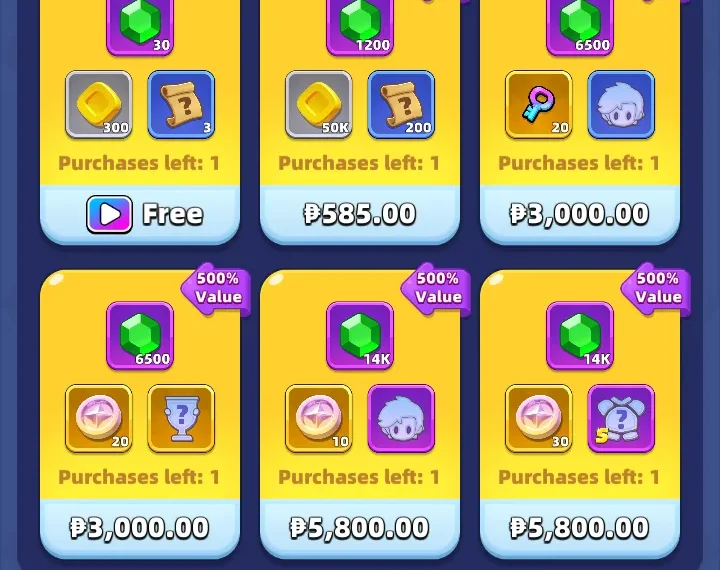Screen dimensions: 720x570
Task: Select the key icon with quantity 20
Action: pyautogui.click(x=539, y=105)
